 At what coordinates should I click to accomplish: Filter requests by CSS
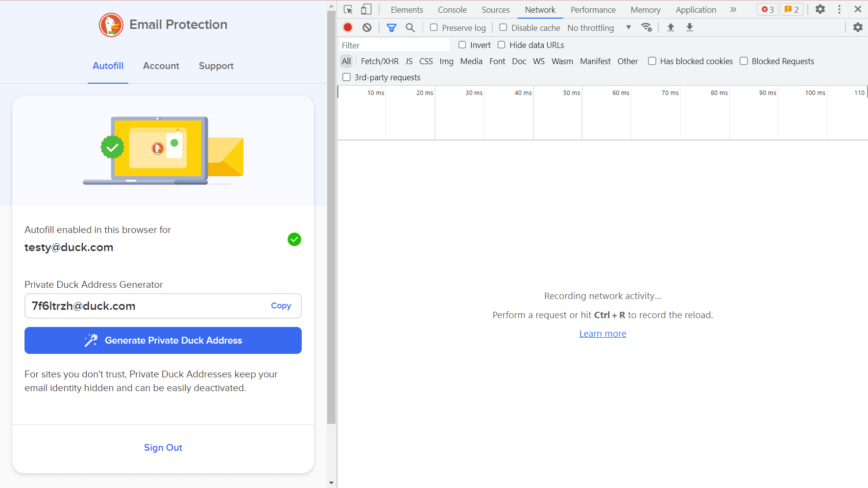[426, 61]
